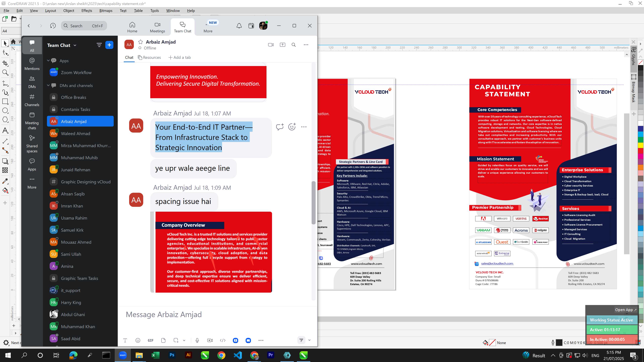Image resolution: width=644 pixels, height=362 pixels.
Task: Open Photoshop from the Windows taskbar
Action: point(172,355)
